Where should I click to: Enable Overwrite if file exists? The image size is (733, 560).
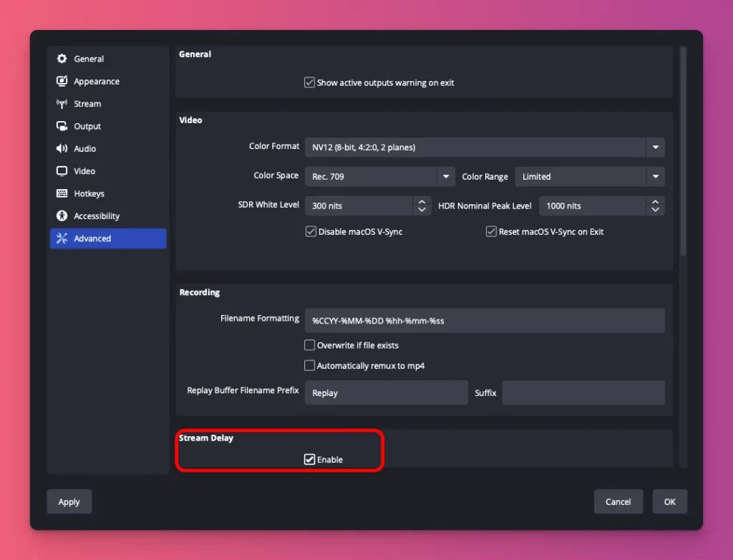pyautogui.click(x=309, y=345)
